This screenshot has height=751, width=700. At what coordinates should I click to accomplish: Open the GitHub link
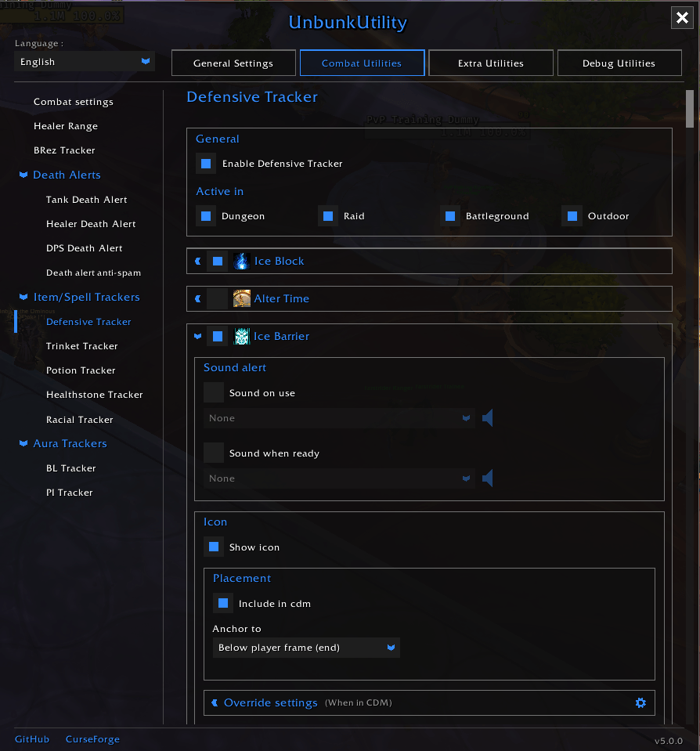[32, 739]
